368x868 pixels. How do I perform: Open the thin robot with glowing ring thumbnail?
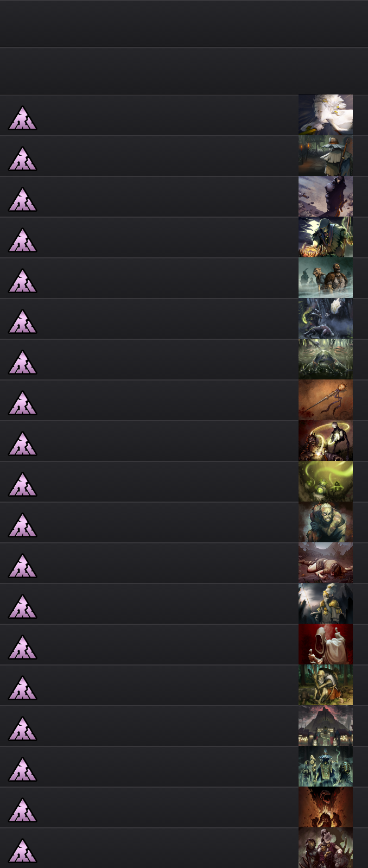pos(326,441)
